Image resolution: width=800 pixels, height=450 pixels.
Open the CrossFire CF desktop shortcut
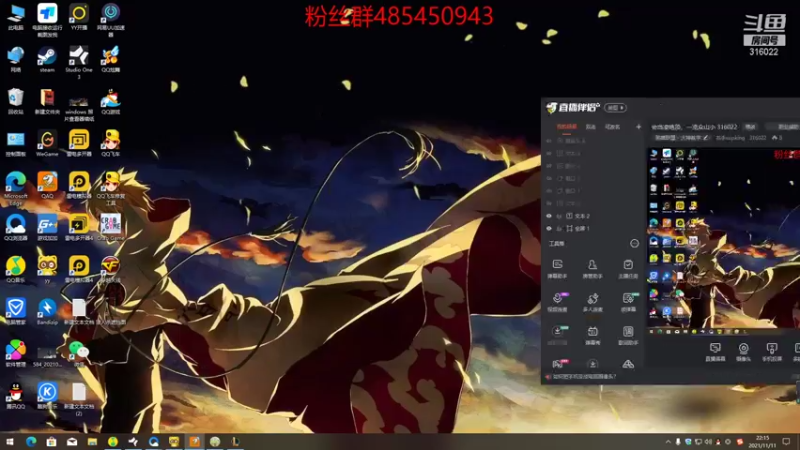[x=110, y=269]
